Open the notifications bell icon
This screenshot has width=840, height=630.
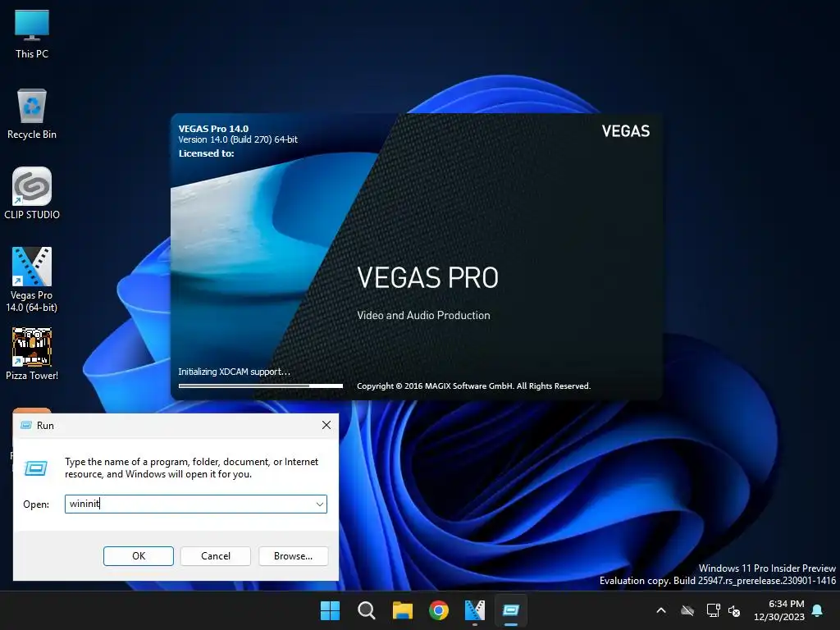(818, 610)
